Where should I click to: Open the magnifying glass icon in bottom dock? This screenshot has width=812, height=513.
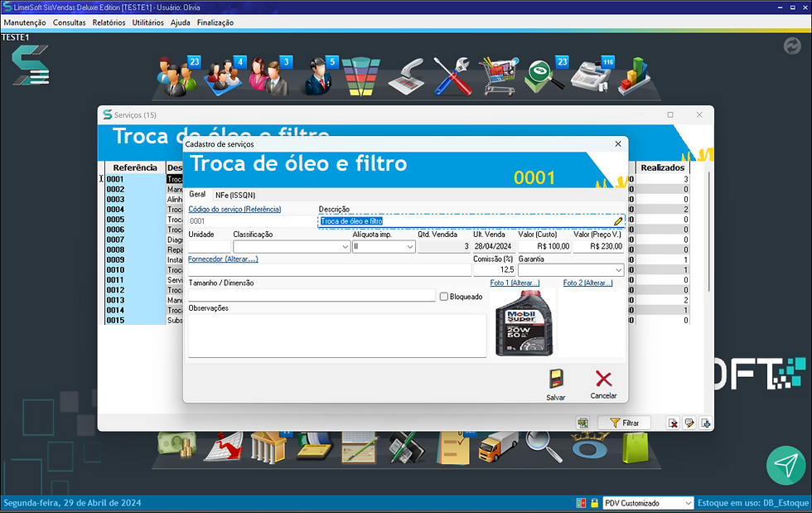(x=544, y=447)
